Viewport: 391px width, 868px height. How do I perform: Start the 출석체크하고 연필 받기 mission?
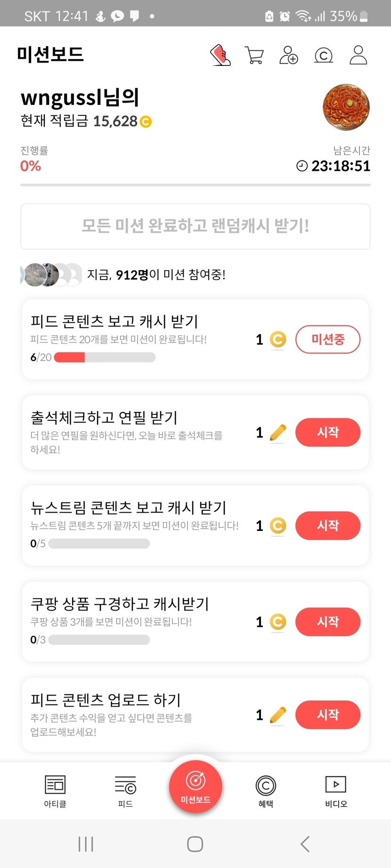tap(328, 432)
